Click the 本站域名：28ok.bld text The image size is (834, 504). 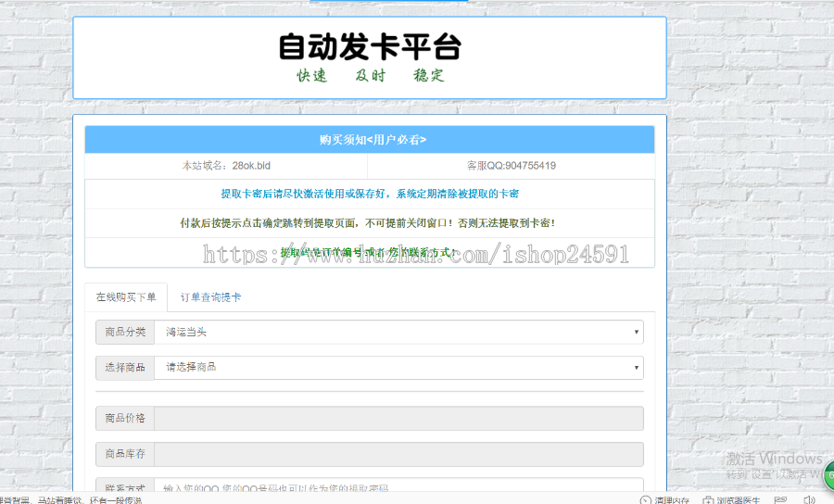tap(227, 166)
